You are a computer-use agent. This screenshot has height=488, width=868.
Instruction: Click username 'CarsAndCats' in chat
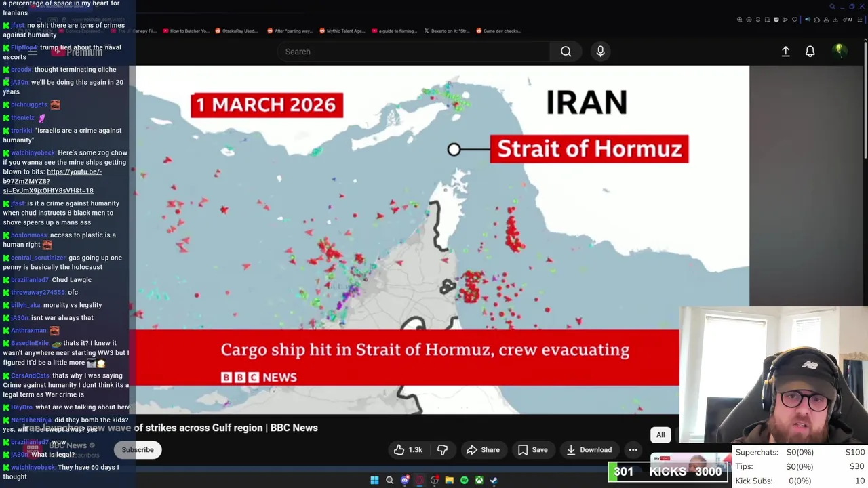(x=31, y=375)
